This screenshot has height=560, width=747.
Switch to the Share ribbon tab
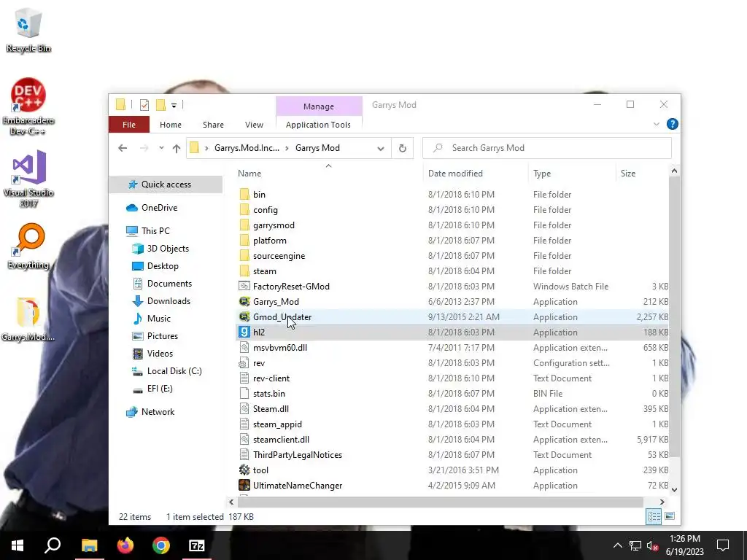pyautogui.click(x=213, y=125)
